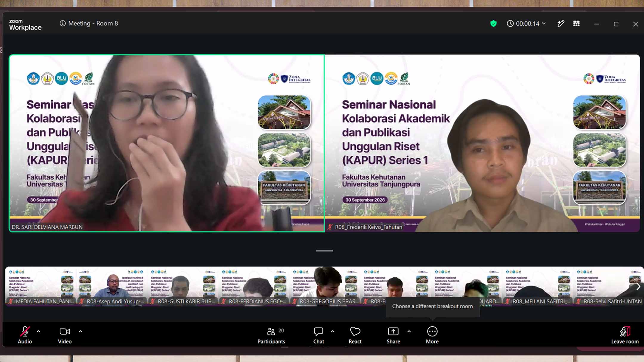Screen dimensions: 644x362
Task: Click Meeting - Room 8 title text
Action: point(93,23)
